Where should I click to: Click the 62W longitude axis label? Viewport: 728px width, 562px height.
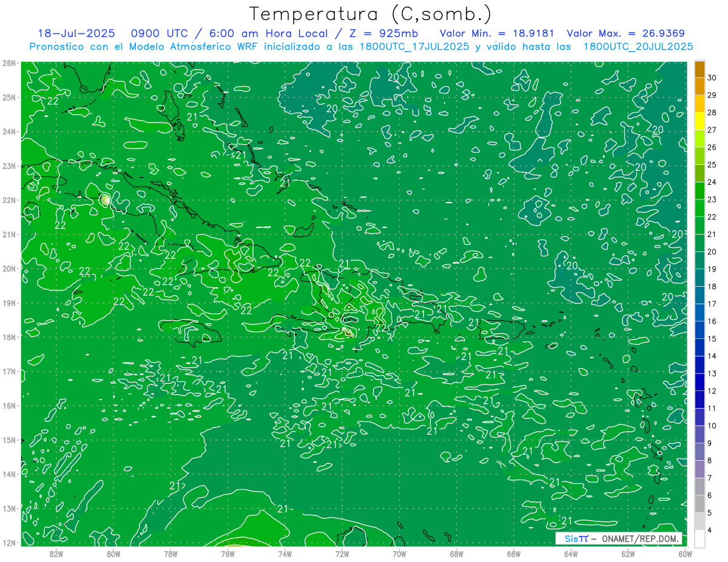pyautogui.click(x=628, y=554)
